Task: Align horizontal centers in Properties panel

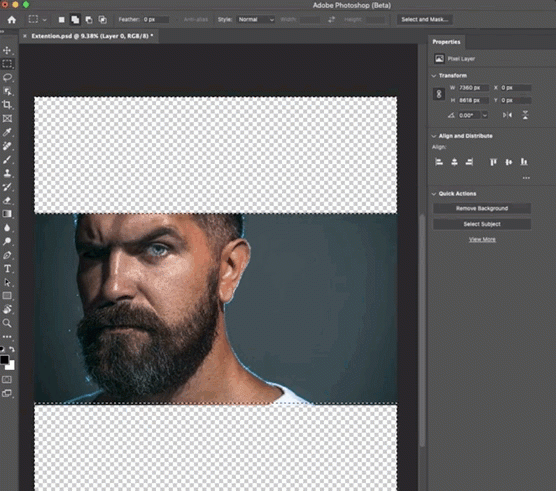Action: click(454, 162)
